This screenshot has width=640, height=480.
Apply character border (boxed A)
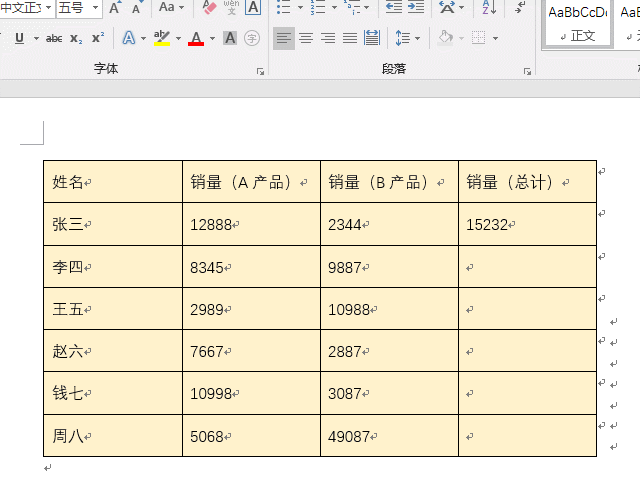[x=253, y=7]
